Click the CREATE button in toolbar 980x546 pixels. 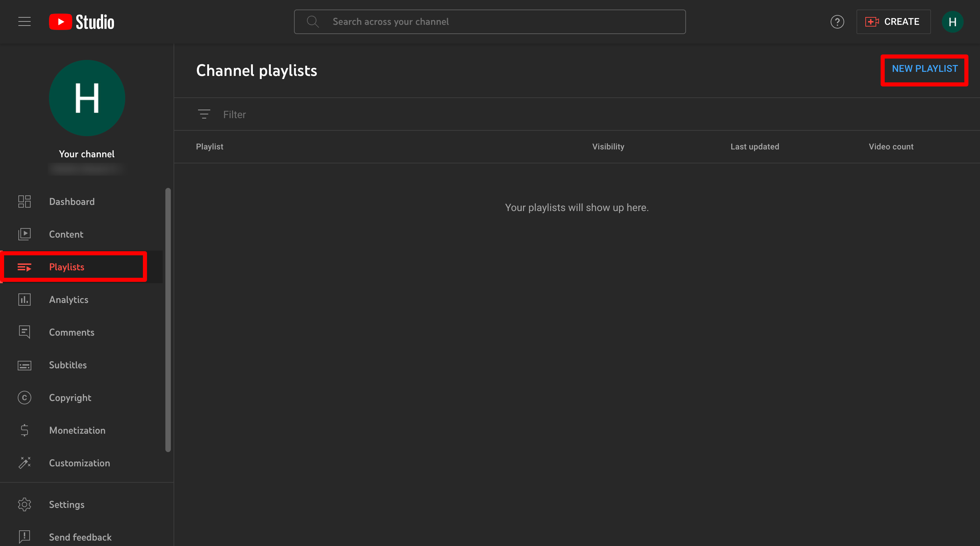pyautogui.click(x=893, y=21)
